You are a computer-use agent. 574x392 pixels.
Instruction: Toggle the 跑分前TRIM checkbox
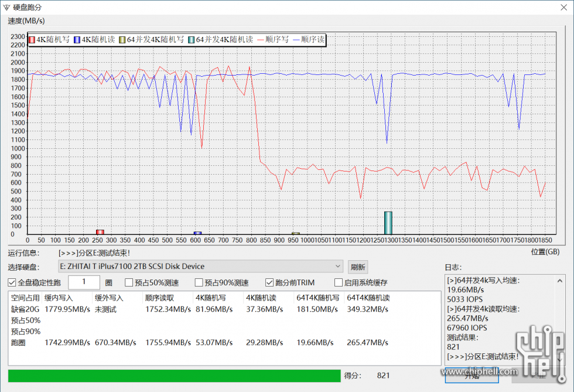click(269, 282)
